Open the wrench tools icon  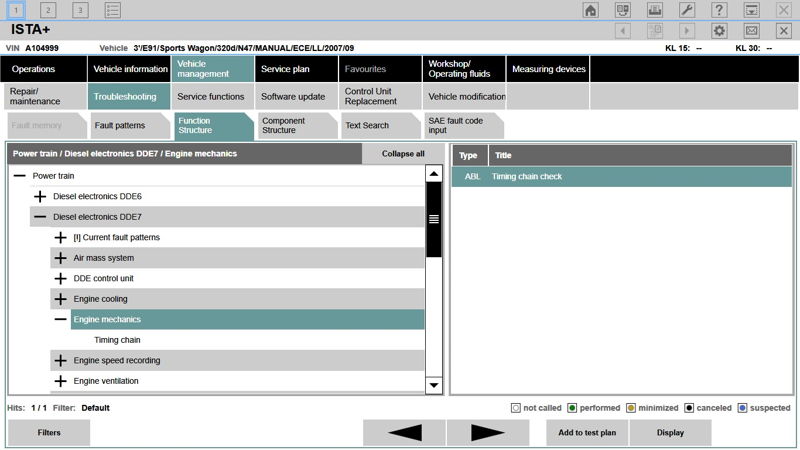click(x=687, y=10)
